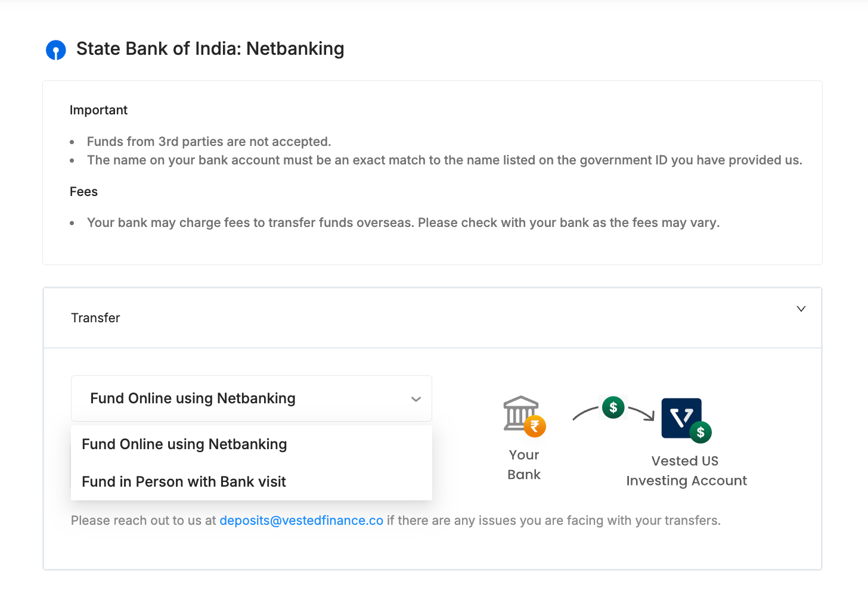
Task: Click the 3rd parties not accepted notice
Action: (x=209, y=142)
